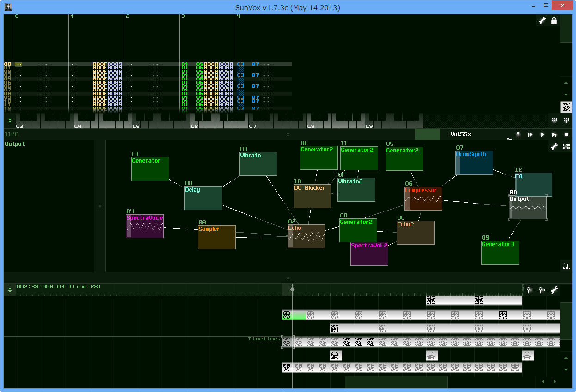Select the 08 Delay module

coord(203,198)
